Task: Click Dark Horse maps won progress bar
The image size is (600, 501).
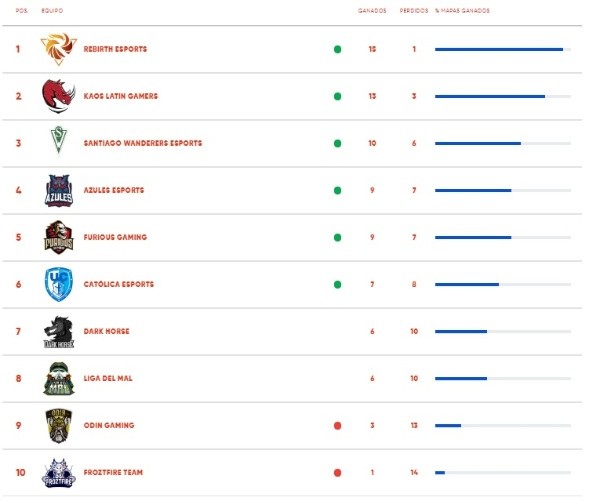Action: (503, 331)
